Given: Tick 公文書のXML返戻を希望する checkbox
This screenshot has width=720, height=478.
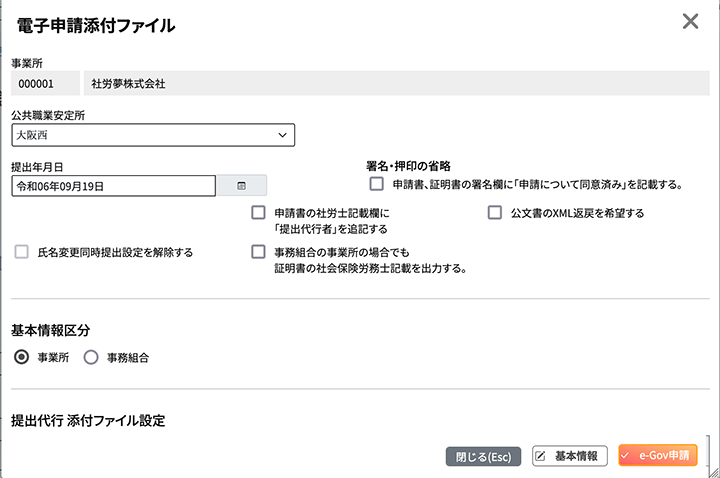Looking at the screenshot, I should tap(495, 213).
